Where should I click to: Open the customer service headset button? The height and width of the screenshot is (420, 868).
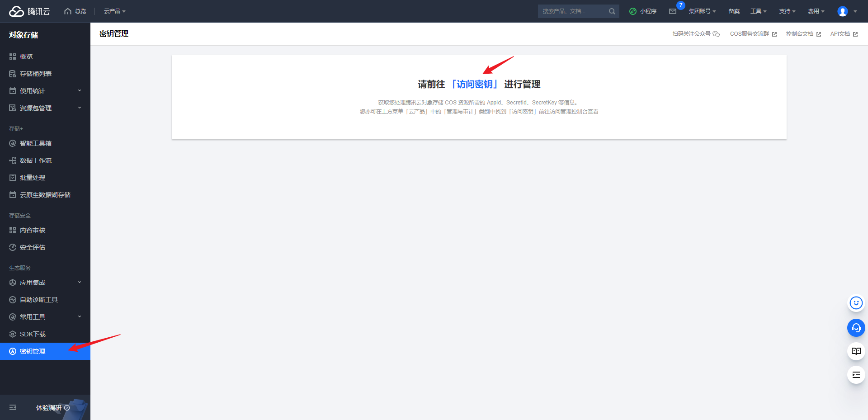click(856, 328)
